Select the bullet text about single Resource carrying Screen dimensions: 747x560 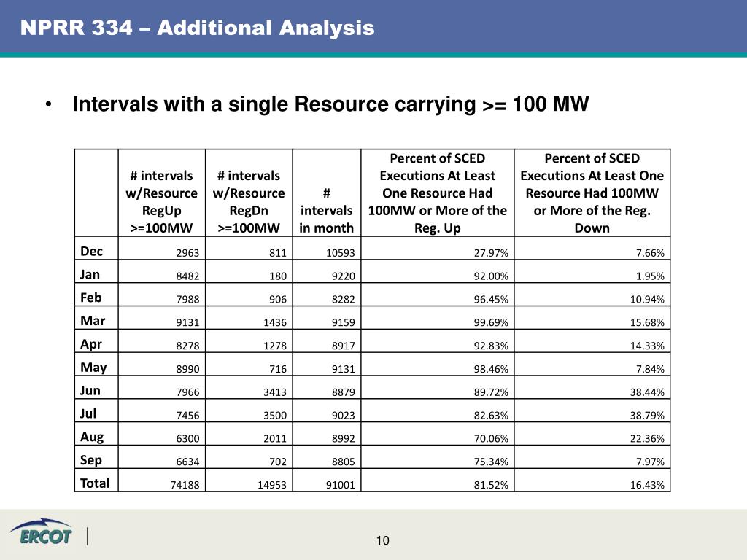pyautogui.click(x=330, y=104)
